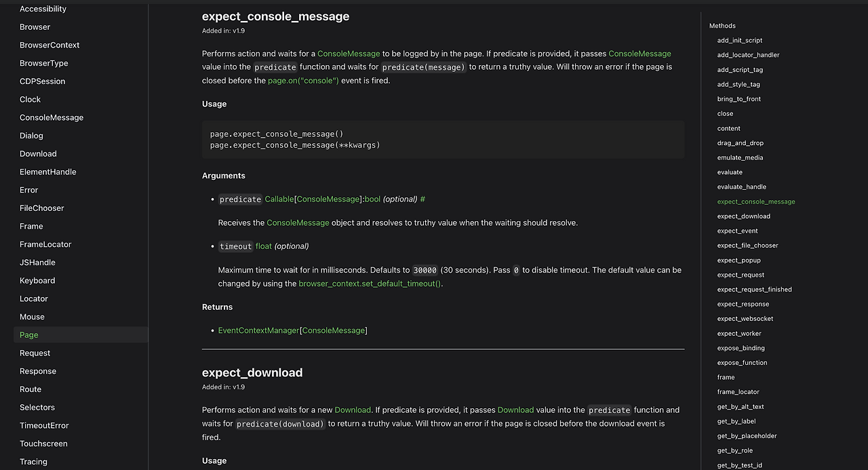Viewport: 868px width, 470px height.
Task: Select Browser in the left sidebar
Action: [x=35, y=26]
